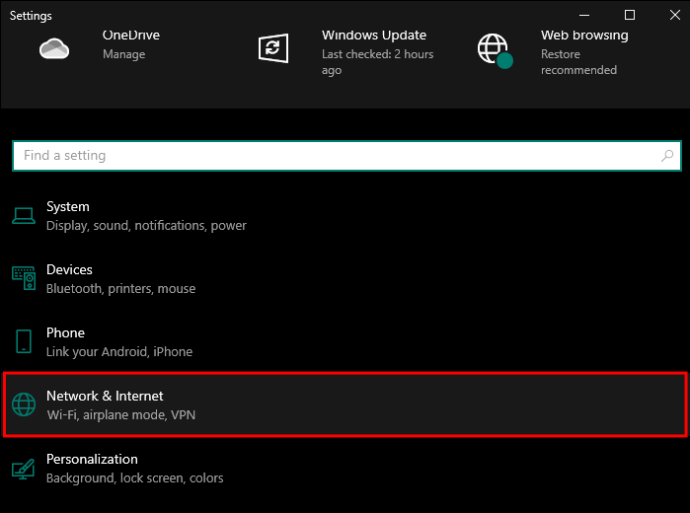Click the Devices keyboard icon

[x=23, y=278]
